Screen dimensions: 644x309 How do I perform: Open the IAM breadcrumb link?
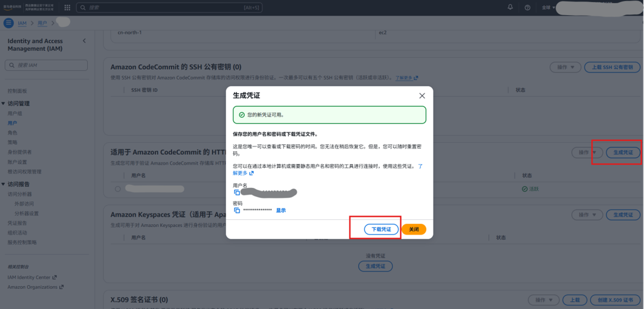click(22, 23)
